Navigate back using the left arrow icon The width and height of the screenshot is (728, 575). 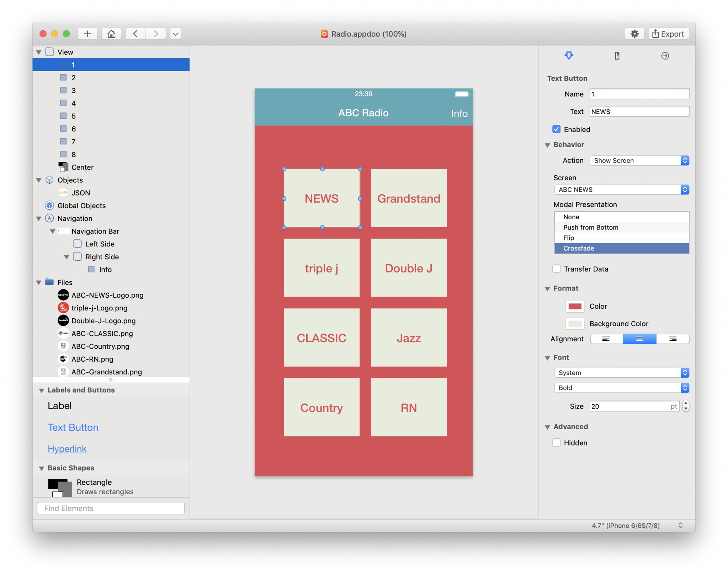point(135,33)
